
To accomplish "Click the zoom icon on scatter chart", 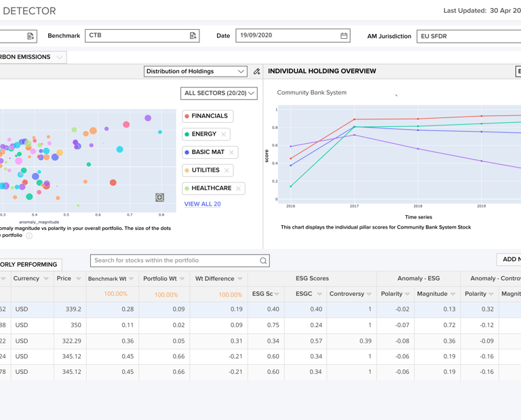I will 160,197.
